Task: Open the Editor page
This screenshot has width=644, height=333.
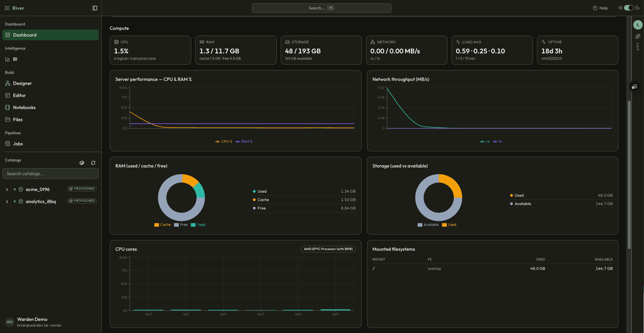Action: click(x=50, y=95)
